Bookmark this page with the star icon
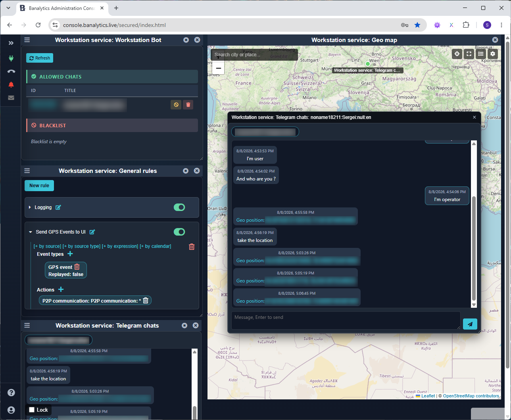 417,25
